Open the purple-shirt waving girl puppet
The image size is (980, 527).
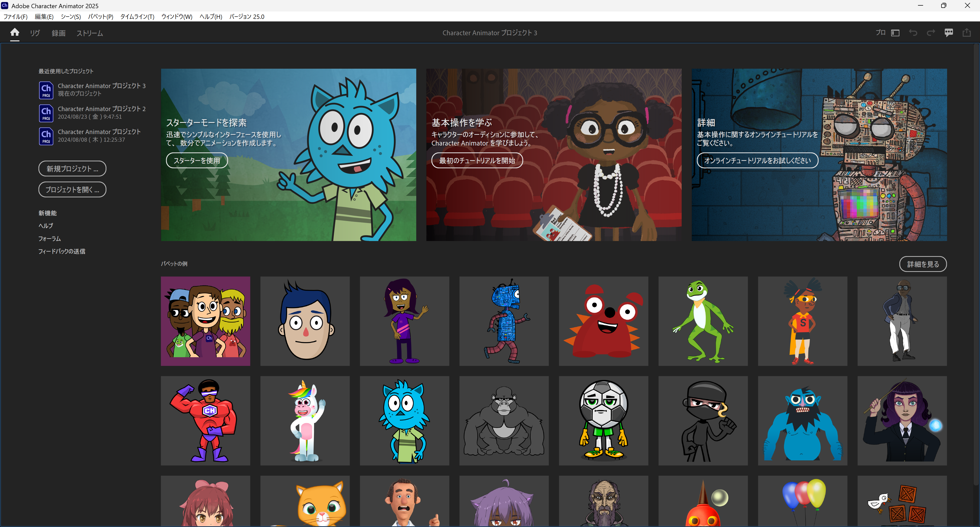(x=405, y=321)
